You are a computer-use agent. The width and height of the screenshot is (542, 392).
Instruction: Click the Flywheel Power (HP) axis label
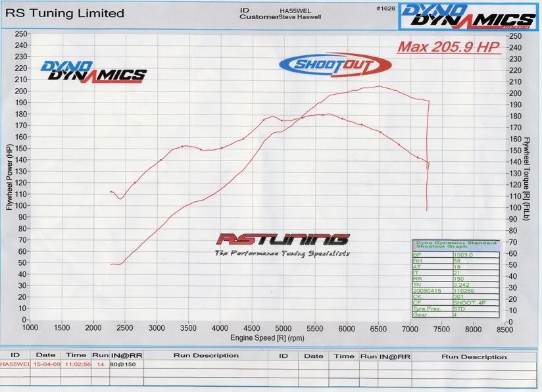(x=9, y=178)
